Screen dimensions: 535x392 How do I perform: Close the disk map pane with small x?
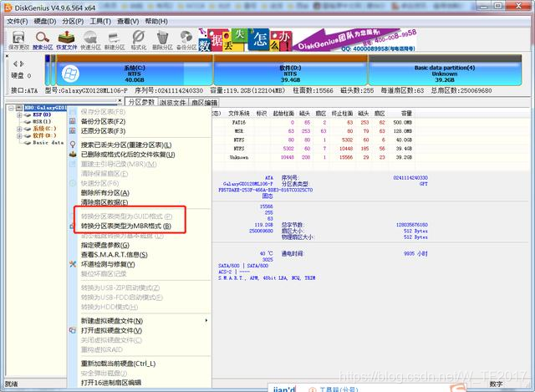click(8, 56)
